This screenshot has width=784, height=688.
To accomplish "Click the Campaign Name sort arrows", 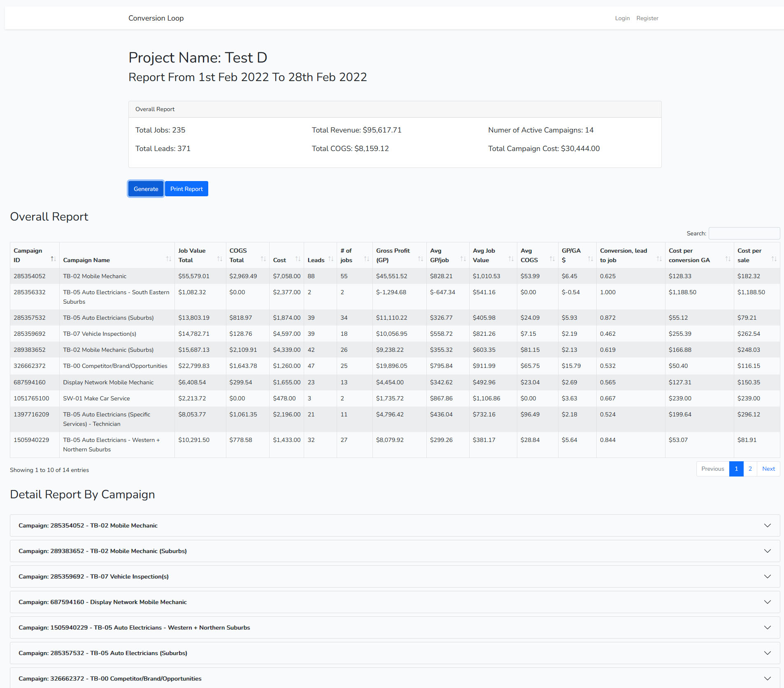I will tap(168, 259).
